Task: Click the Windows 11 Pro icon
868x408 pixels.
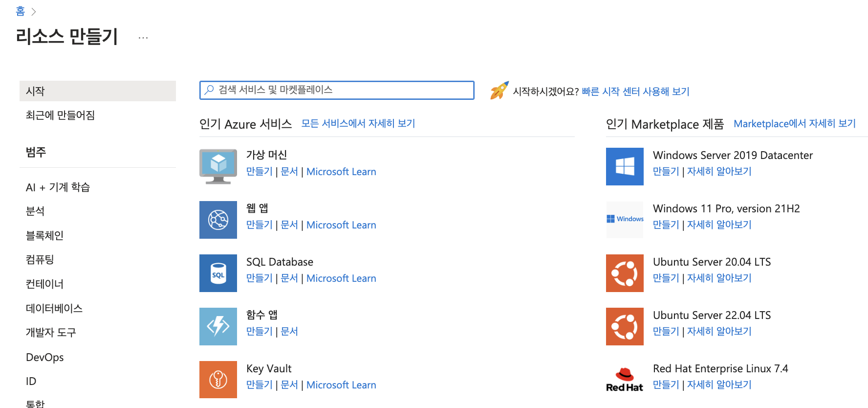Action: (625, 220)
